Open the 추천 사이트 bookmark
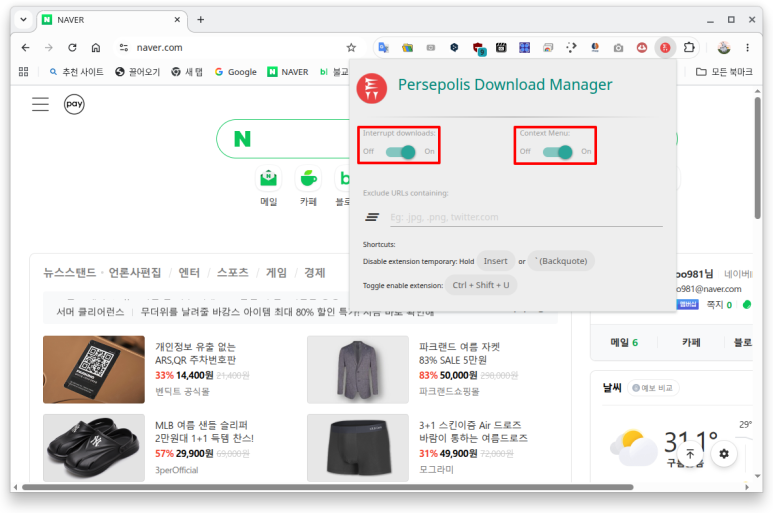Viewport: 773px width, 513px height. point(77,72)
